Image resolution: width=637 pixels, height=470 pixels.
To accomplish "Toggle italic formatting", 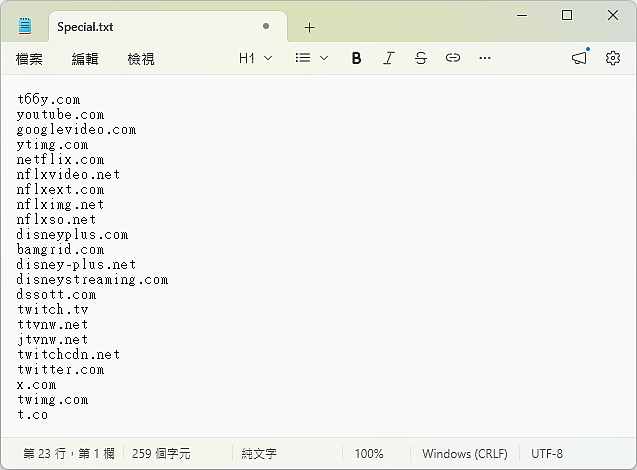I will [x=389, y=58].
